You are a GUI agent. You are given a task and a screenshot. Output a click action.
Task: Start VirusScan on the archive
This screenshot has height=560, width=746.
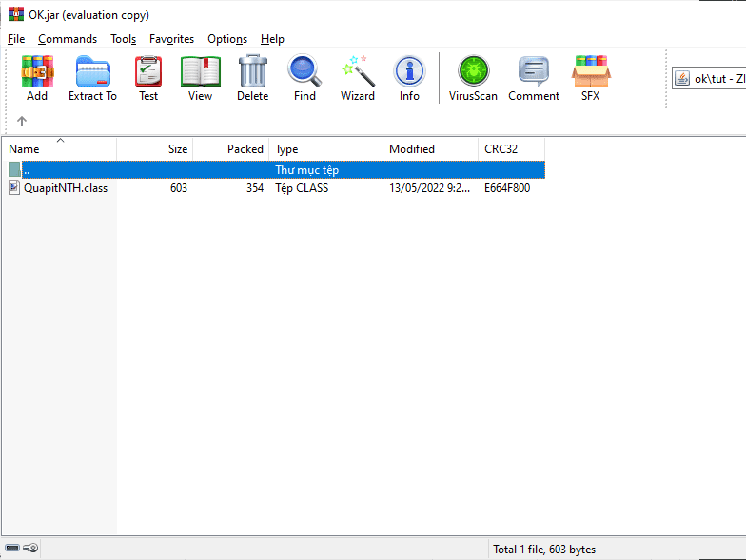tap(473, 78)
